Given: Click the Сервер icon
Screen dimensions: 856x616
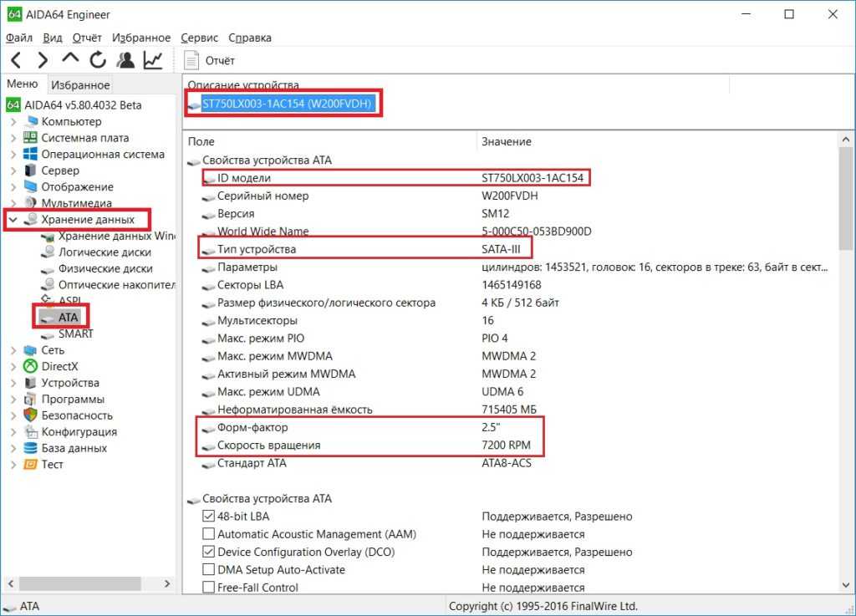Looking at the screenshot, I should [31, 171].
